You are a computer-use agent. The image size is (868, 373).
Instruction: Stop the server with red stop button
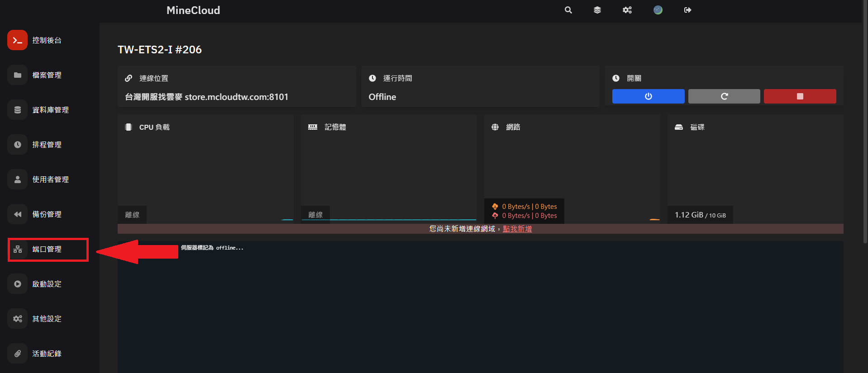[800, 96]
